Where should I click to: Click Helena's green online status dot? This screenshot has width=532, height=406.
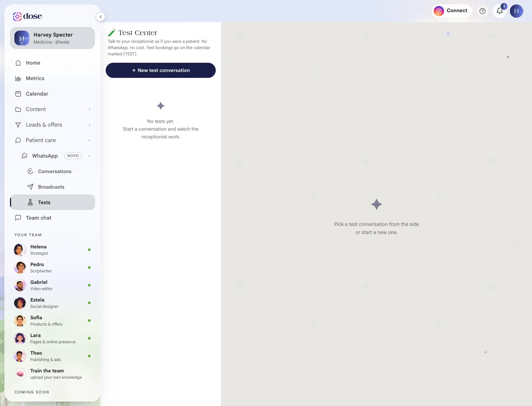89,250
